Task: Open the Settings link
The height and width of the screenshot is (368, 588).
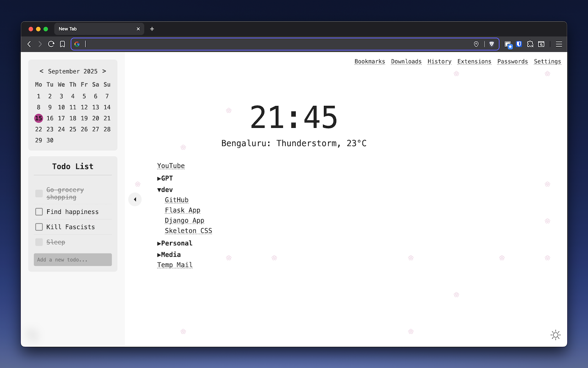Action: [x=548, y=62]
